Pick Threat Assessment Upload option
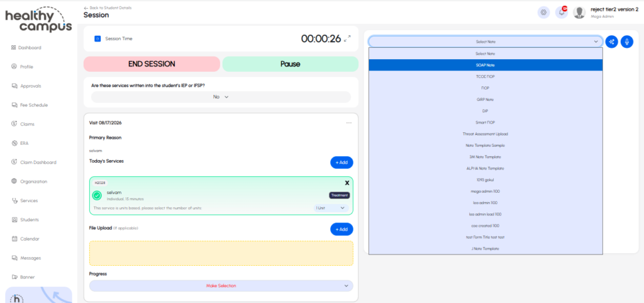Screen dimensions: 644x303 pyautogui.click(x=486, y=134)
